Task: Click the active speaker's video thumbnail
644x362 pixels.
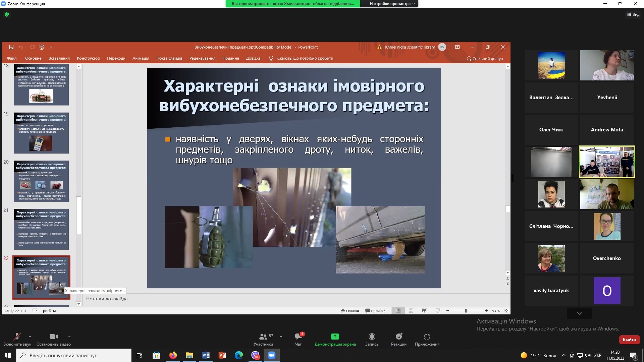Action: (607, 162)
